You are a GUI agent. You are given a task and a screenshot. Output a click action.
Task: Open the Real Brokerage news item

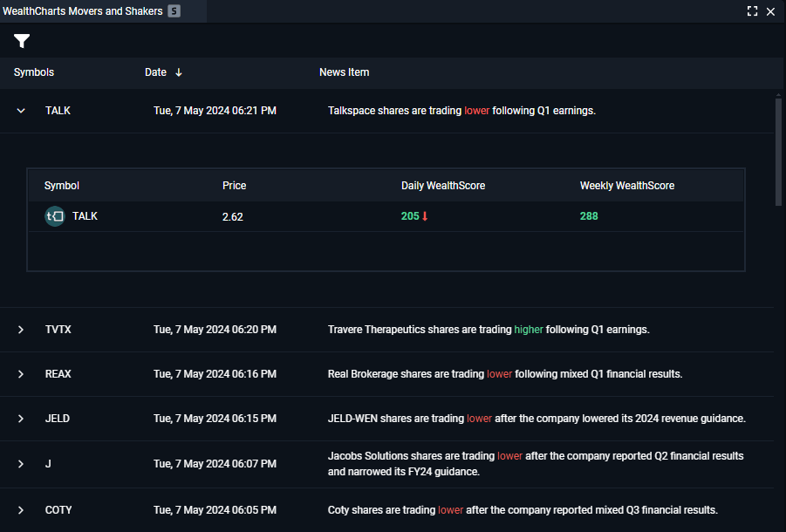click(505, 374)
